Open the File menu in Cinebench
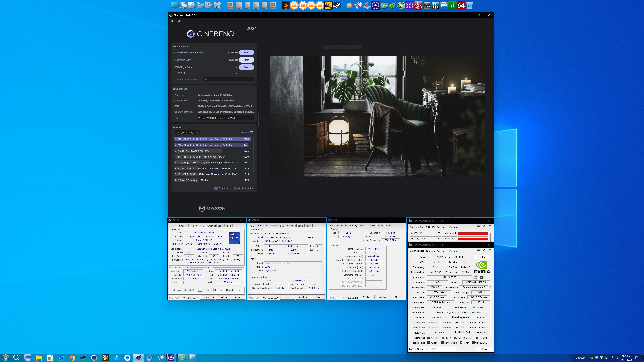The height and width of the screenshot is (362, 644). click(171, 21)
